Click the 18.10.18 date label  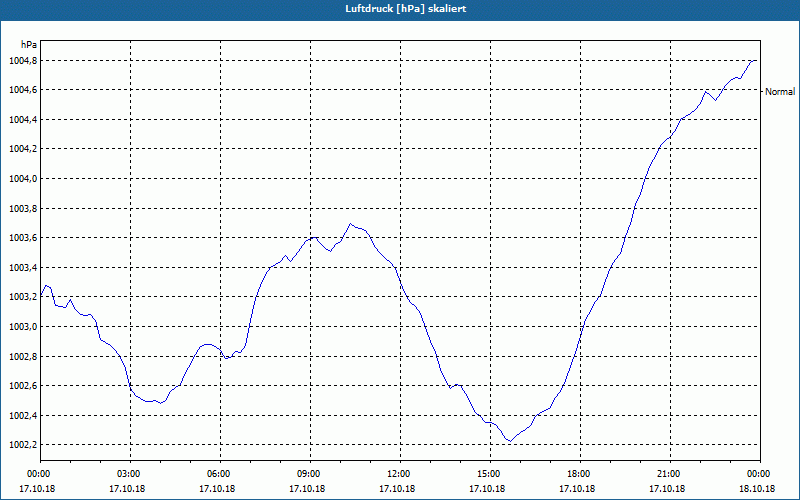757,489
